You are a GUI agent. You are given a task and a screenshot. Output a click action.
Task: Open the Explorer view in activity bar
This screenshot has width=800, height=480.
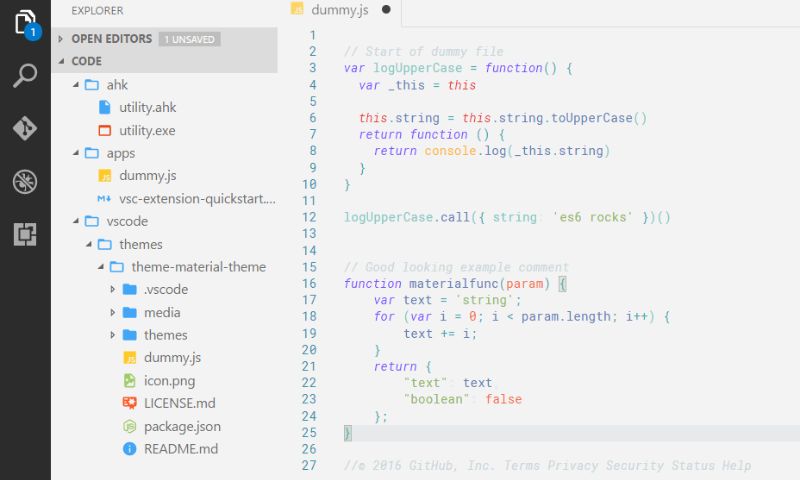25,22
